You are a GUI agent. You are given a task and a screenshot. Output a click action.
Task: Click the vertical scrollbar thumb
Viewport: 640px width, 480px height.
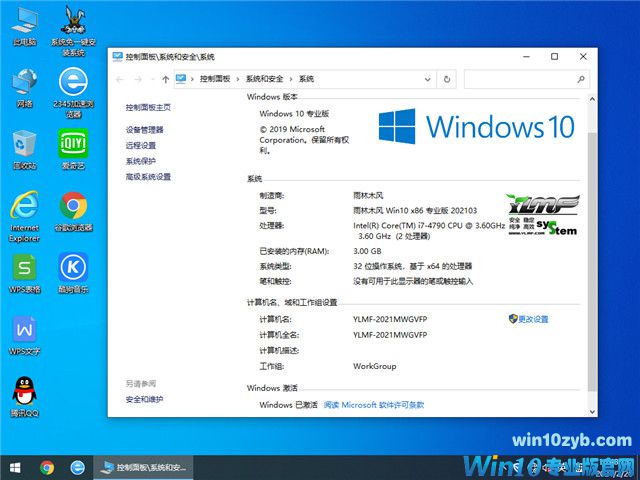click(x=592, y=261)
